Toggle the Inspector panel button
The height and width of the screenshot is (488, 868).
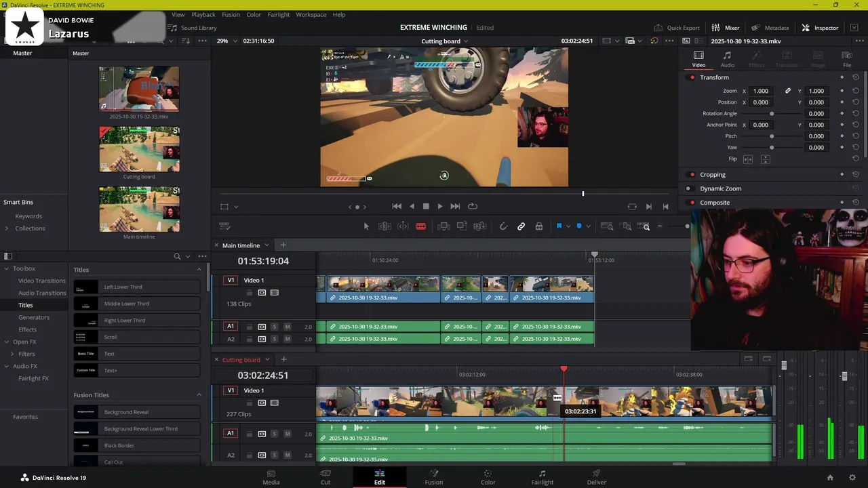coord(820,28)
